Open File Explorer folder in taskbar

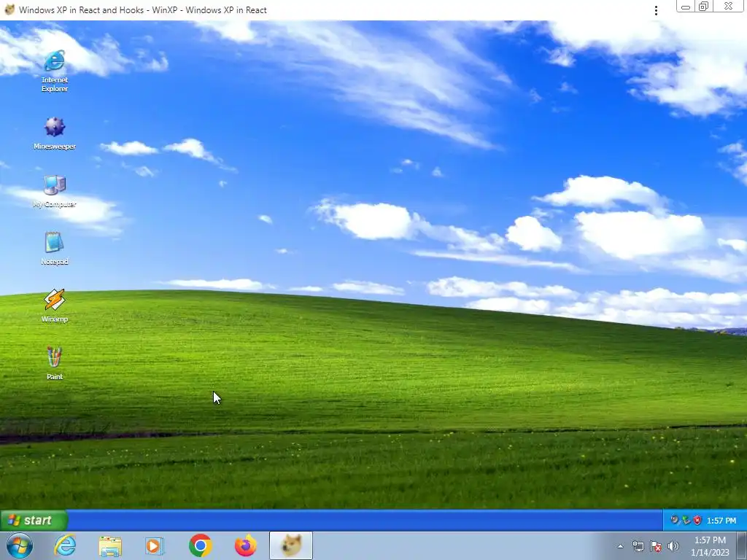point(110,545)
